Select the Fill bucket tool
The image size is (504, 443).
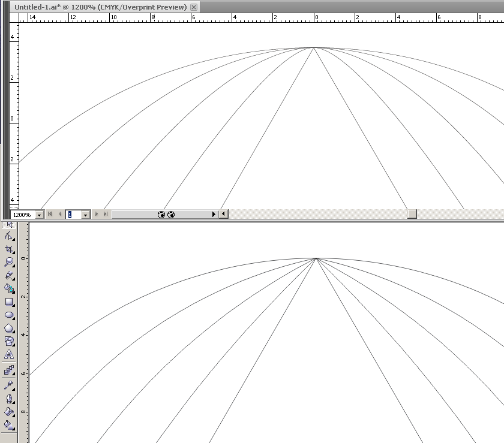[9, 411]
